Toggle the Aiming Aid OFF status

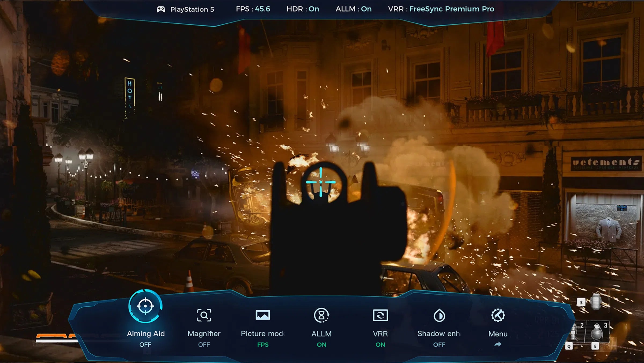(145, 344)
